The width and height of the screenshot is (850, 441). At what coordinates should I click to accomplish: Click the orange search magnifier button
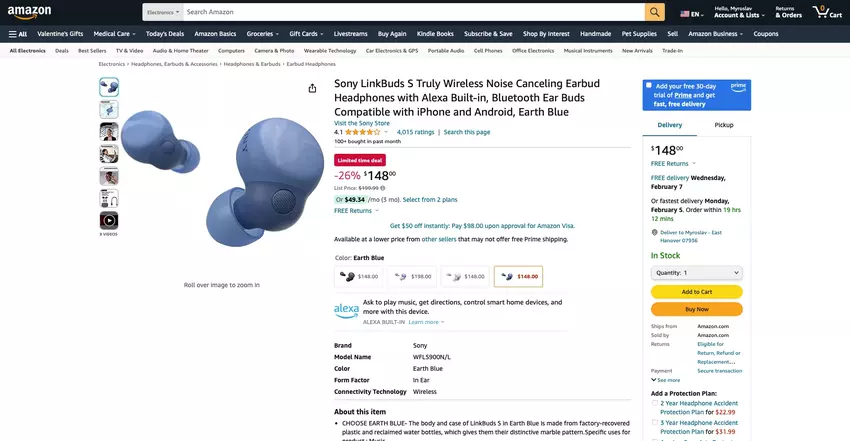pyautogui.click(x=654, y=12)
